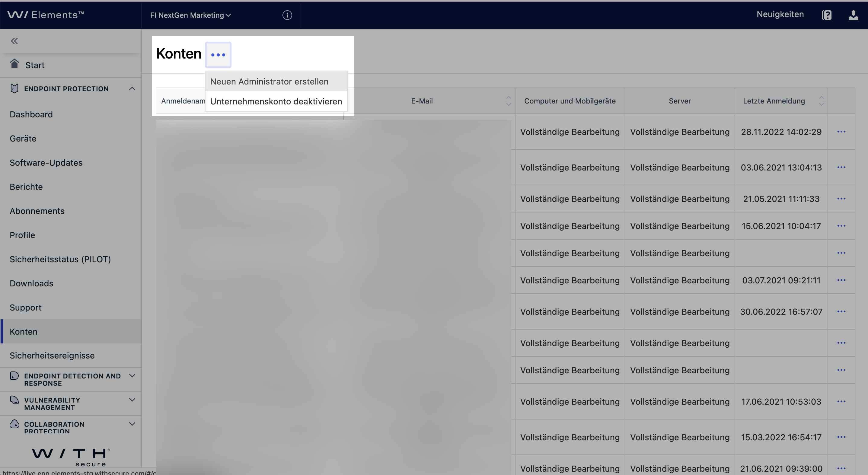Open the help icon in the top bar
Screen dimensions: 868x475
click(x=827, y=15)
